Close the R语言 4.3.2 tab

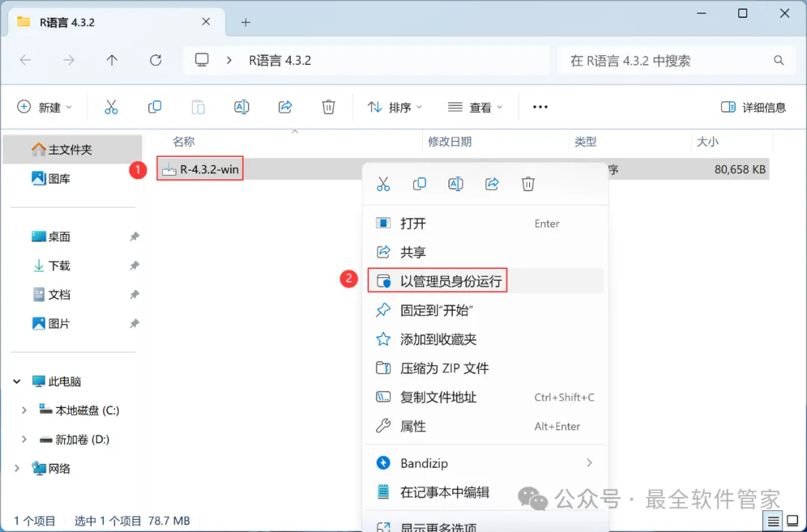tap(206, 22)
